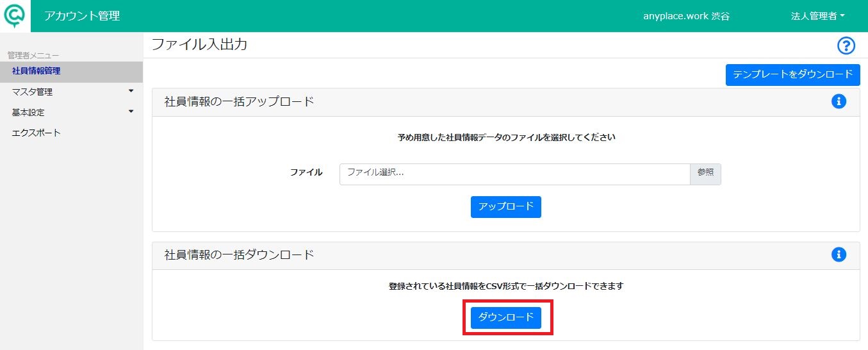Click the ファイル選択 input field
868x350 pixels.
click(514, 174)
